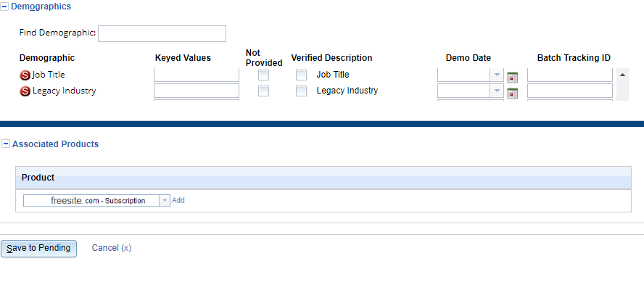Click the Add link next to product
This screenshot has width=644, height=290.
click(x=178, y=201)
